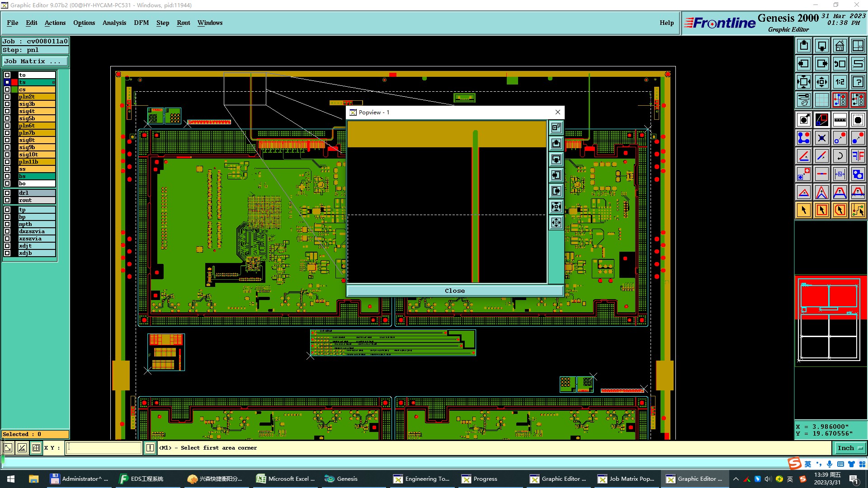Click the rotate arrow tool icon
Screen dimensions: 868x488
pos(840,156)
